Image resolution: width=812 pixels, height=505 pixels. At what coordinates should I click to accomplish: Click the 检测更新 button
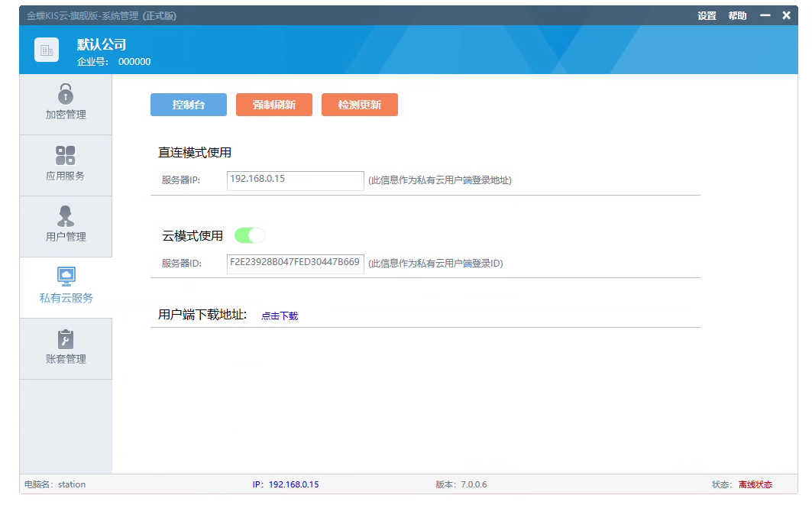coord(360,105)
